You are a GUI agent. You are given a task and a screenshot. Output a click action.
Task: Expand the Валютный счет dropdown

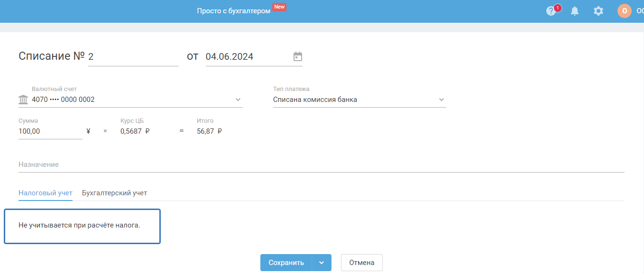[238, 100]
